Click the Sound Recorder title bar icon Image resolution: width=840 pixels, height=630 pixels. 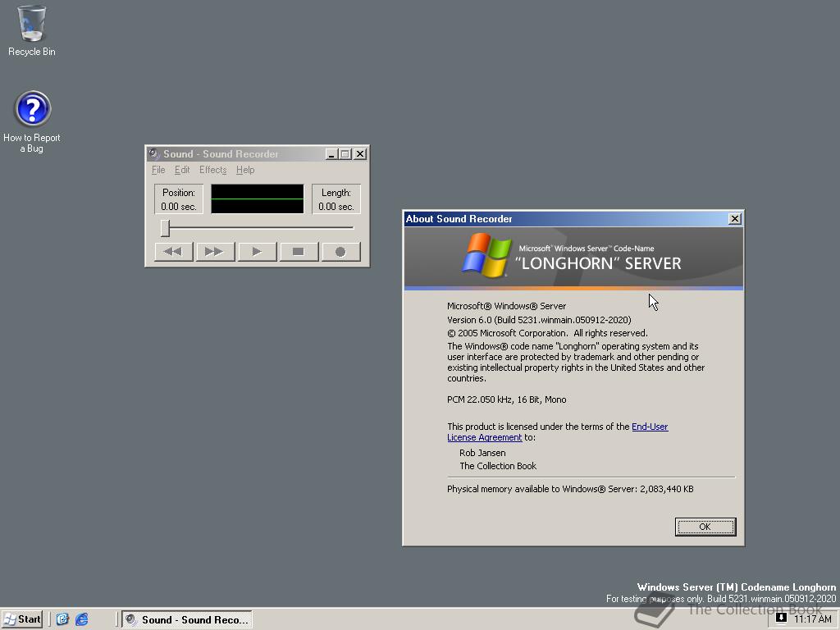point(154,153)
